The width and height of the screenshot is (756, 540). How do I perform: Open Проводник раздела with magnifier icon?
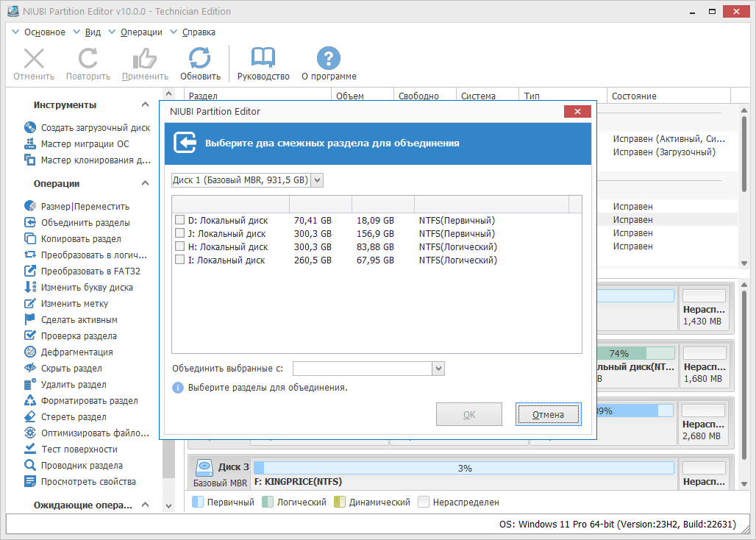[73, 465]
